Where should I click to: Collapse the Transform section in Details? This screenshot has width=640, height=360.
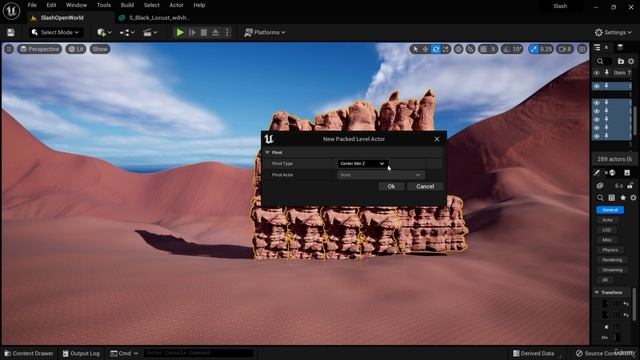click(597, 292)
